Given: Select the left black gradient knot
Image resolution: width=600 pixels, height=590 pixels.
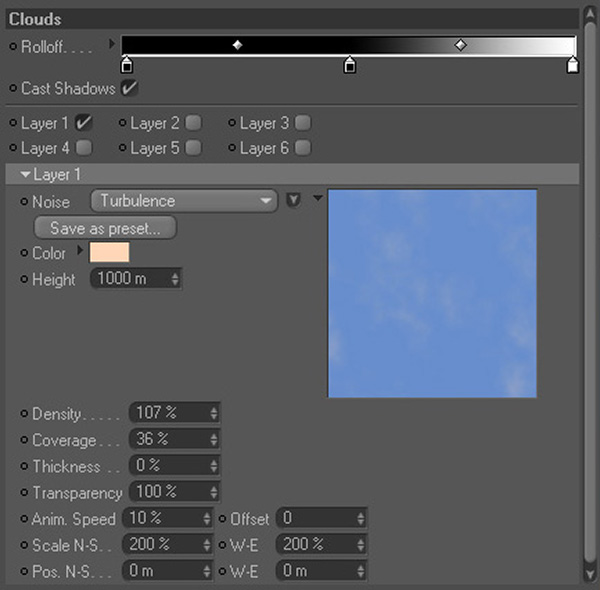Looking at the screenshot, I should coord(126,66).
